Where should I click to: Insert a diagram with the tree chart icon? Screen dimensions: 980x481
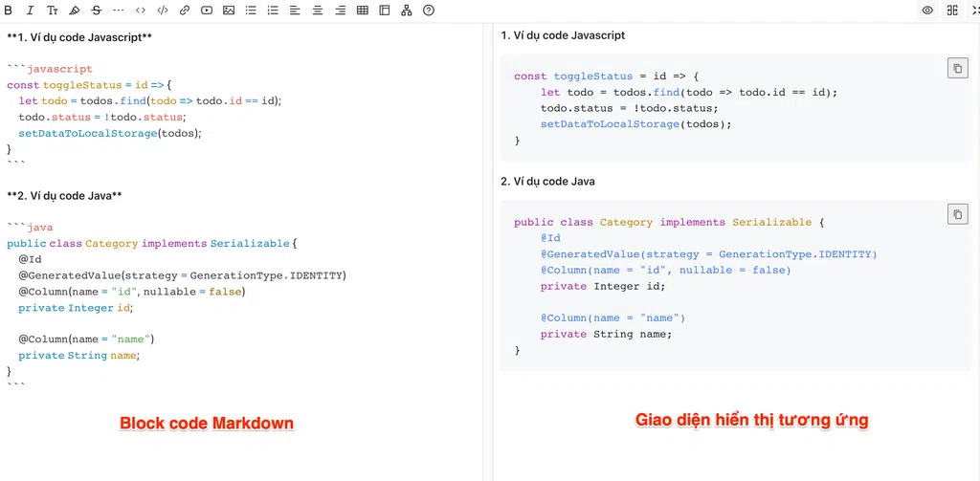pyautogui.click(x=407, y=11)
